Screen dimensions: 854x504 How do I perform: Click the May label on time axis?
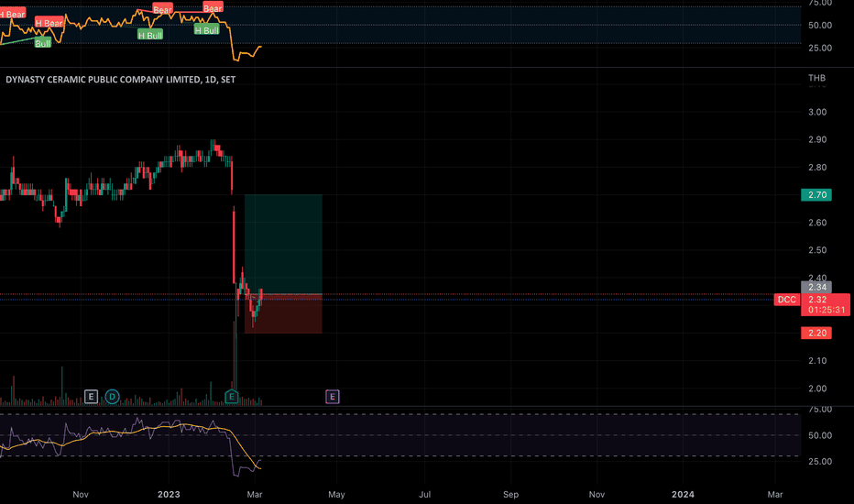pos(336,494)
